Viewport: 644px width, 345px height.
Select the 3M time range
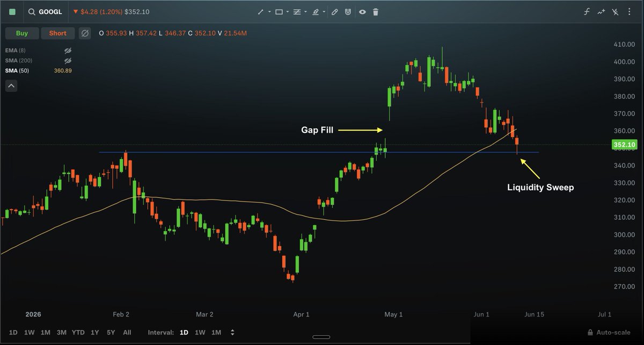pyautogui.click(x=62, y=333)
